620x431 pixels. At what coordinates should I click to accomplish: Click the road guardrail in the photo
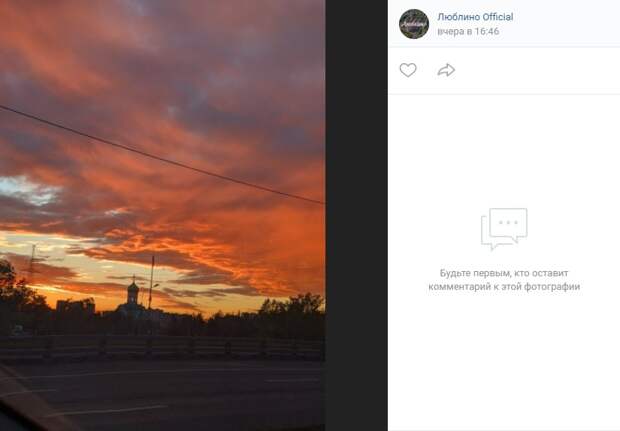click(x=162, y=347)
